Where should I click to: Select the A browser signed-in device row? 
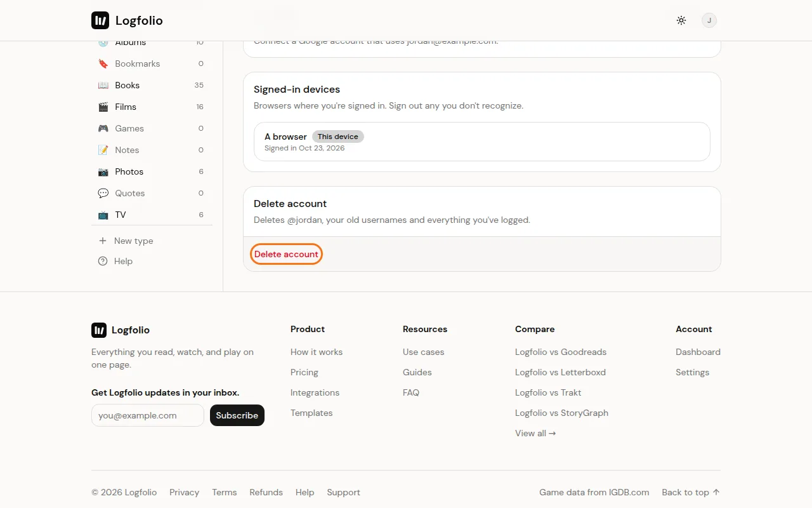pos(482,142)
